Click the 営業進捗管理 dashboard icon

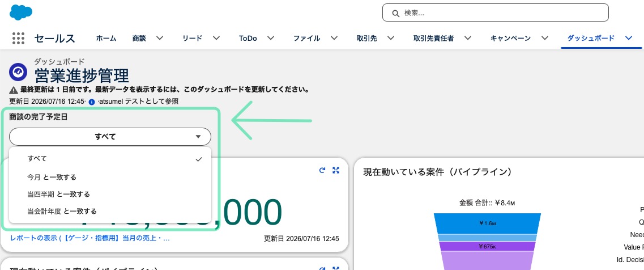[18, 71]
